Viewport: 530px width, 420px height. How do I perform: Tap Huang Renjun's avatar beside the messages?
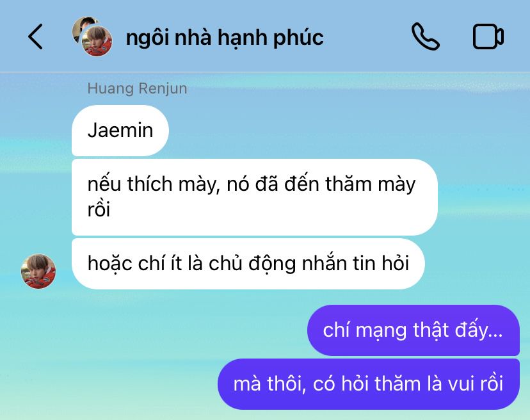click(x=38, y=271)
